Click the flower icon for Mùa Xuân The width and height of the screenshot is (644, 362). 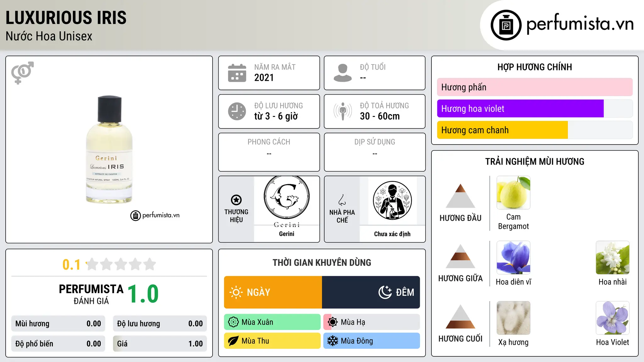pyautogui.click(x=233, y=322)
